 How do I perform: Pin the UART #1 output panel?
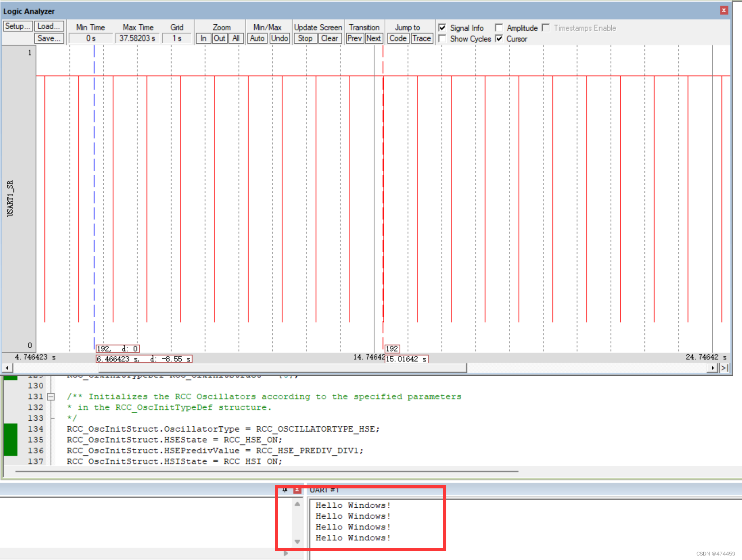tap(285, 490)
